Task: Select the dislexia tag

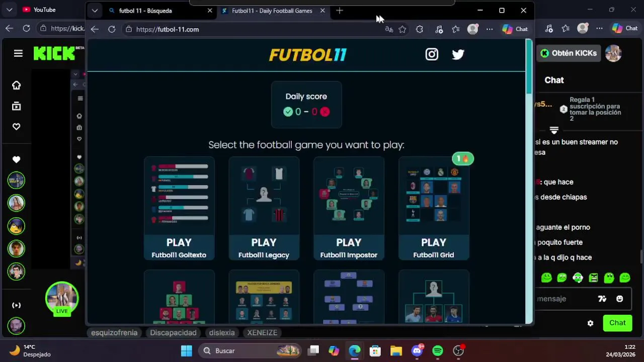Action: coord(222,333)
